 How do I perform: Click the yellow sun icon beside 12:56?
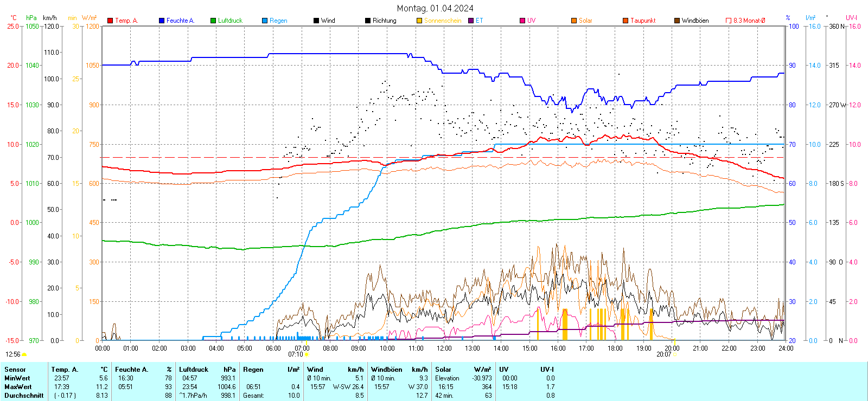click(24, 354)
